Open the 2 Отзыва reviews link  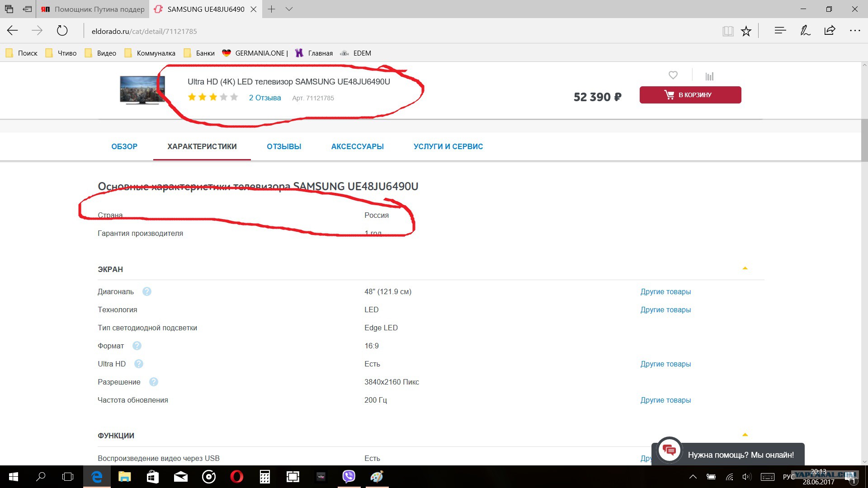pyautogui.click(x=265, y=98)
